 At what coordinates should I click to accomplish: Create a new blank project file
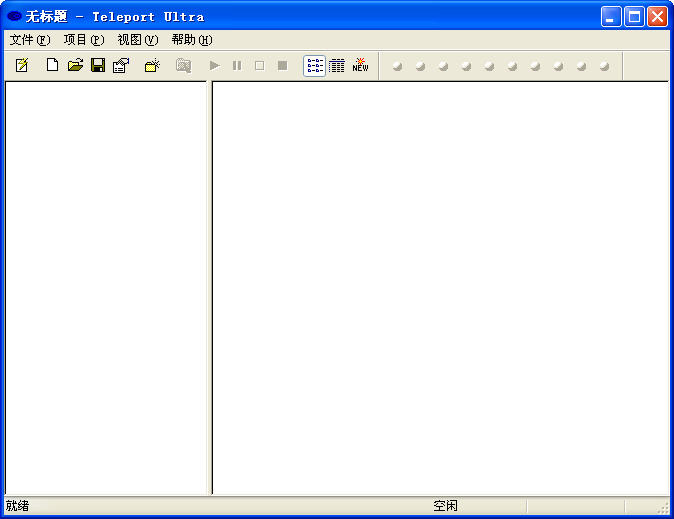tap(52, 65)
